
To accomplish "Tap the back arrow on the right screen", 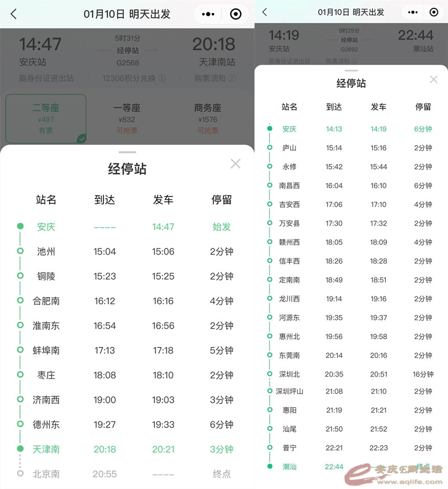I will tap(265, 12).
